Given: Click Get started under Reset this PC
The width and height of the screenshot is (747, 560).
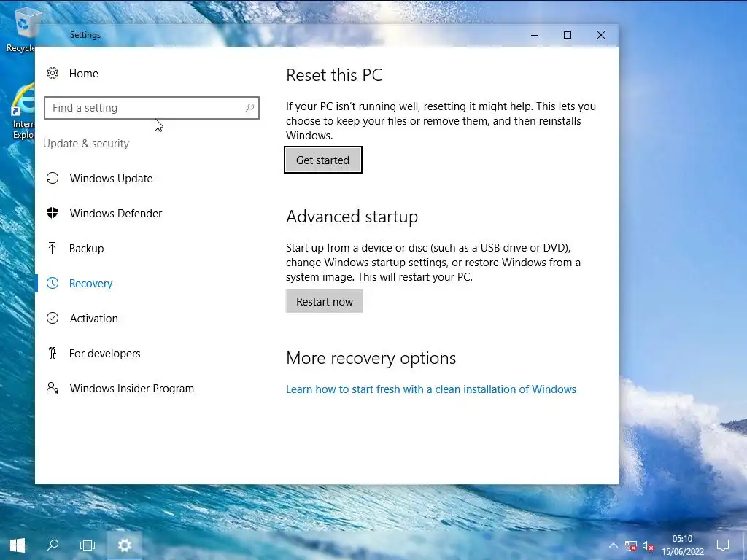Looking at the screenshot, I should 323,160.
